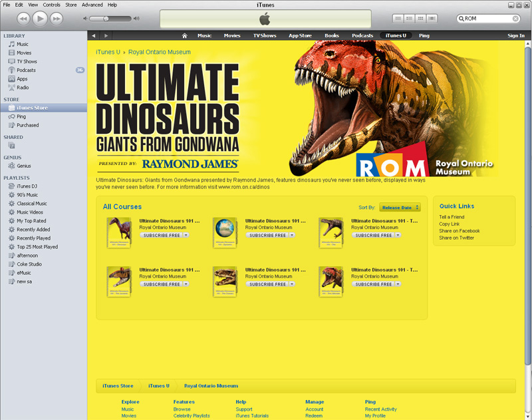Viewport: 532px width, 420px height.
Task: Click Sign In in the store bar
Action: (516, 35)
